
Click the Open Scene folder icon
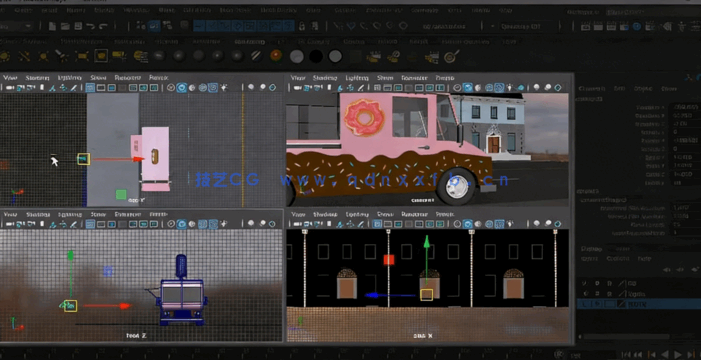point(65,26)
